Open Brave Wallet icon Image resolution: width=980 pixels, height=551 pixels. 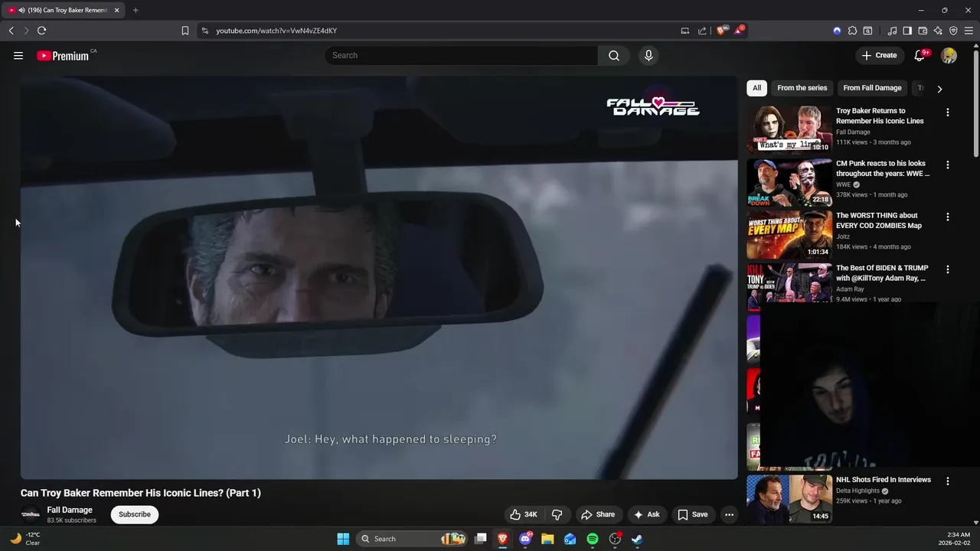click(x=923, y=31)
